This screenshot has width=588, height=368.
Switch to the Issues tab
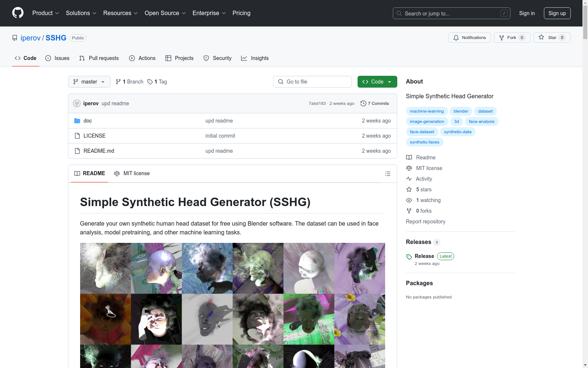[57, 58]
